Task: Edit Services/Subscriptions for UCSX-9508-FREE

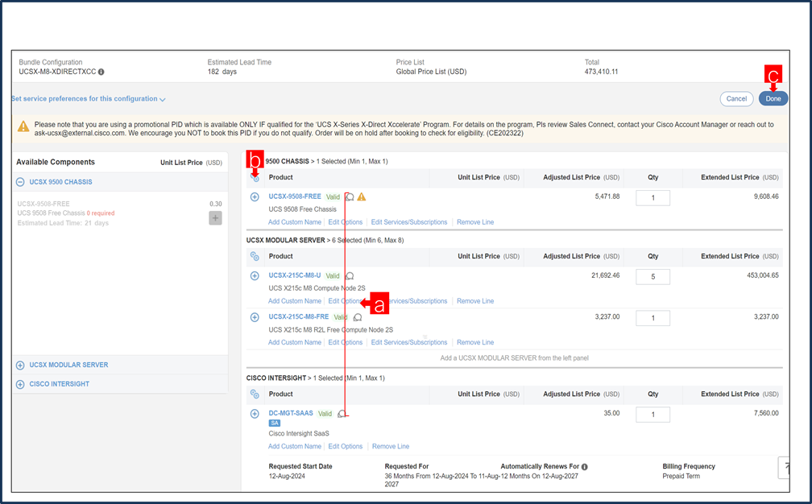Action: 409,222
